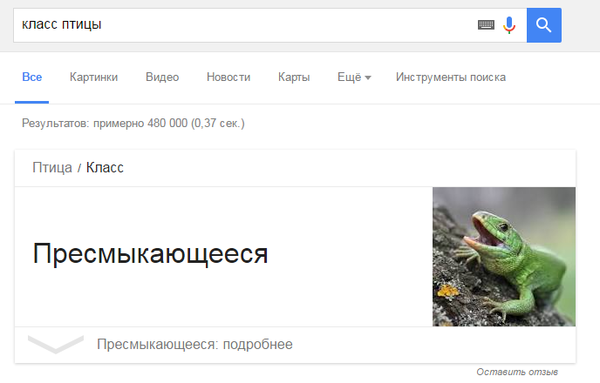Select the 'Все' results tab
Image resolution: width=600 pixels, height=383 pixels.
pos(32,77)
